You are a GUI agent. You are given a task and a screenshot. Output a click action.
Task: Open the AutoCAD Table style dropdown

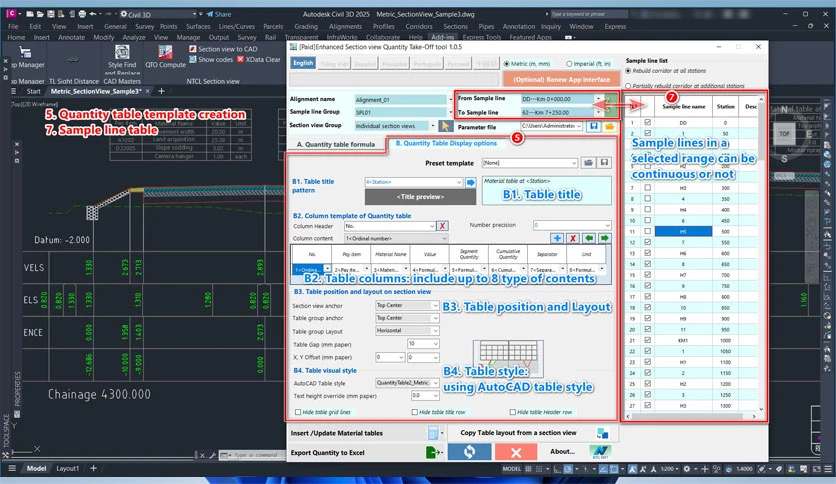(x=435, y=383)
